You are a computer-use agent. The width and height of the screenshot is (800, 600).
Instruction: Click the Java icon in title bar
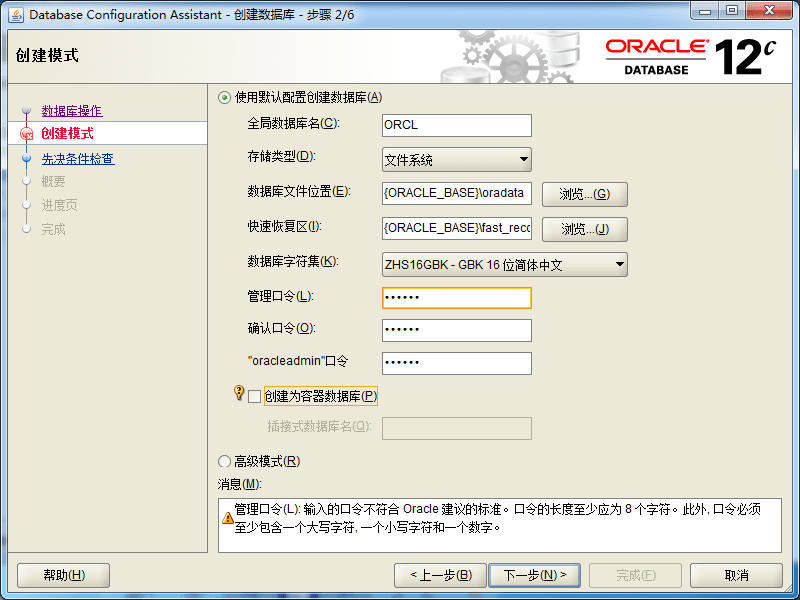pyautogui.click(x=16, y=15)
